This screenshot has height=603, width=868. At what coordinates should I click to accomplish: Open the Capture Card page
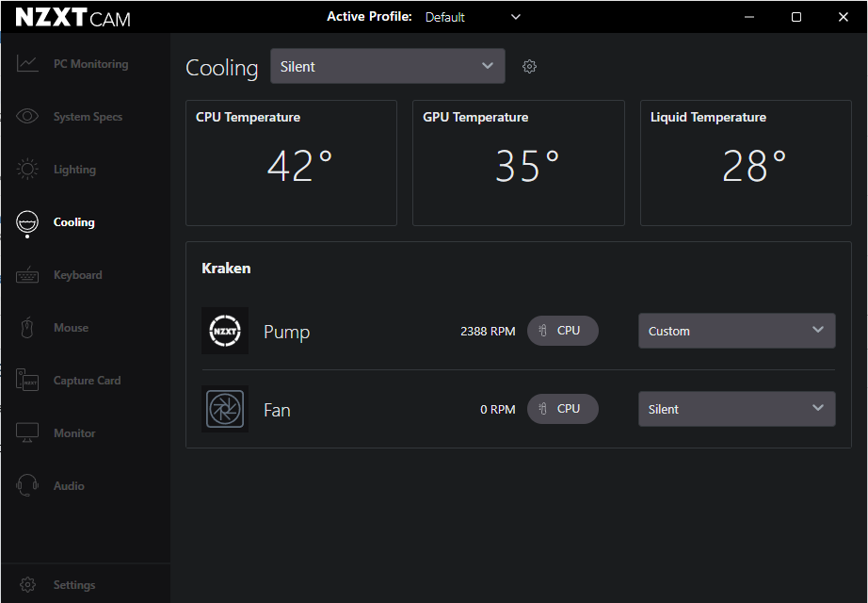pos(87,381)
